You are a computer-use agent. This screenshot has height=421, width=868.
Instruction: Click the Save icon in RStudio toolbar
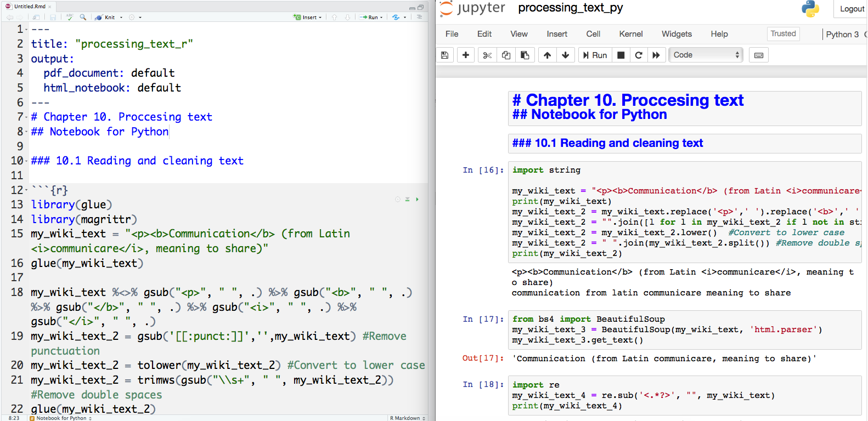click(x=53, y=18)
